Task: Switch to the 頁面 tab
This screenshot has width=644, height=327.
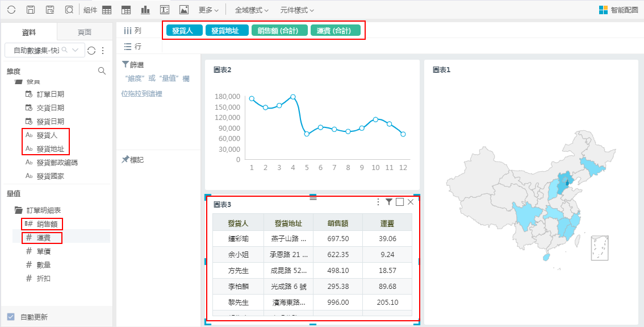Action: tap(84, 32)
